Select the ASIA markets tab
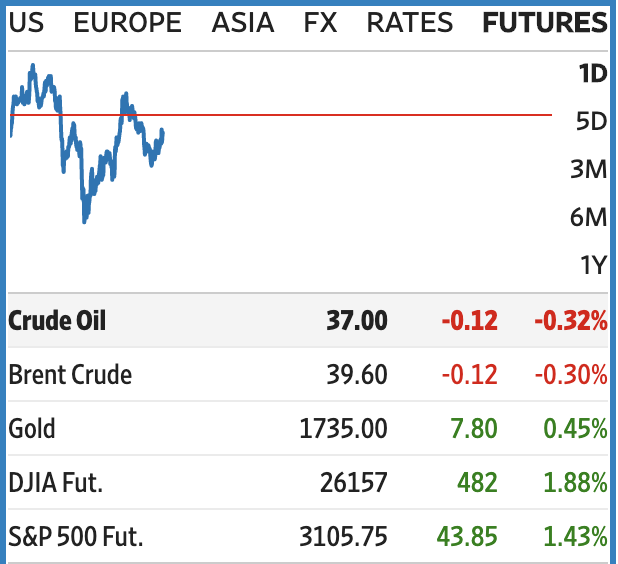Viewport: 618px width, 564px height. click(x=243, y=22)
